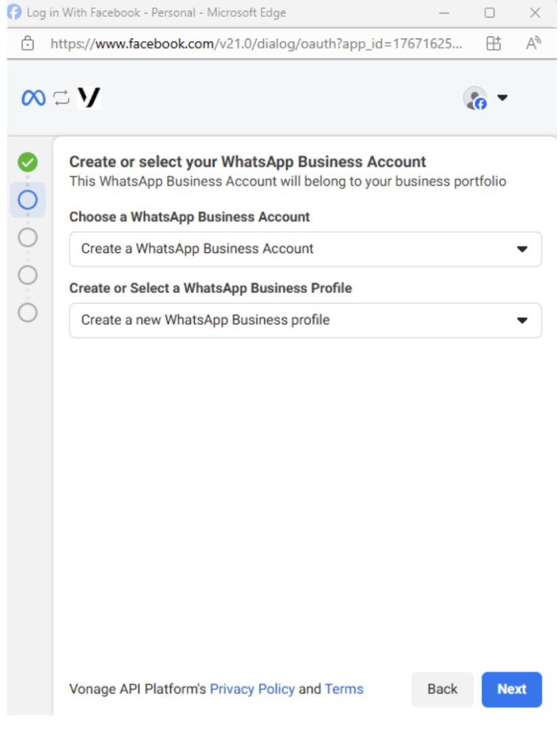Click the Next button

[511, 690]
